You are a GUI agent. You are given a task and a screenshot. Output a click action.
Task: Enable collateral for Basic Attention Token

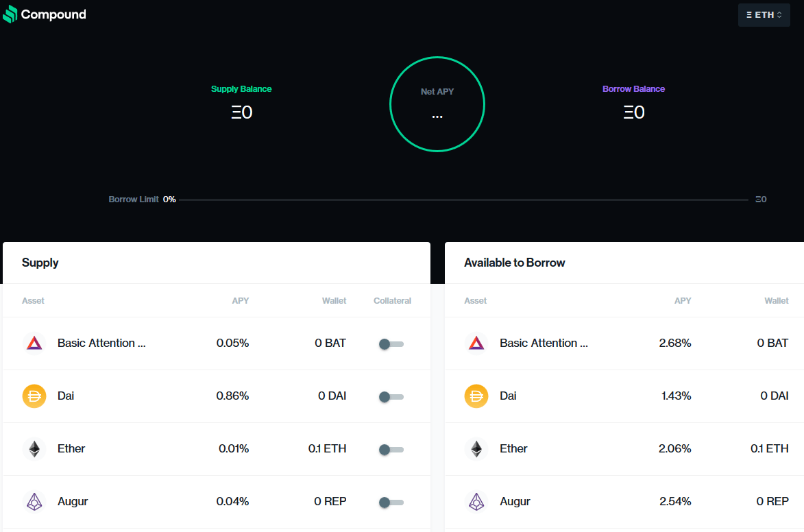(x=391, y=344)
